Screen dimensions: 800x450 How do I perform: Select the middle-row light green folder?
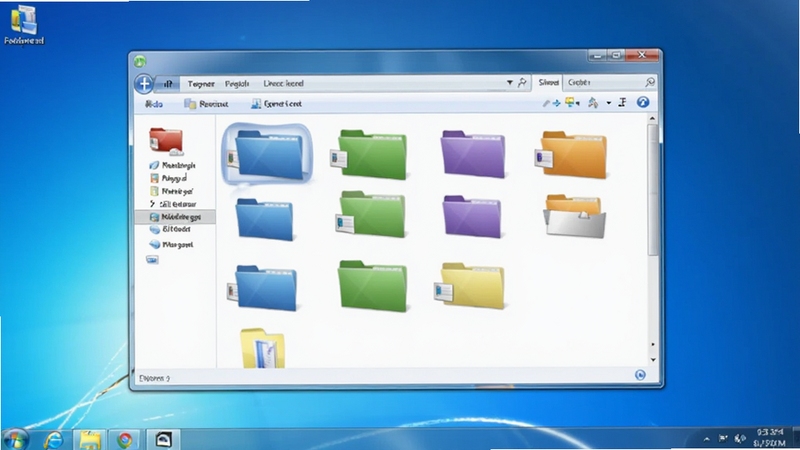(370, 214)
